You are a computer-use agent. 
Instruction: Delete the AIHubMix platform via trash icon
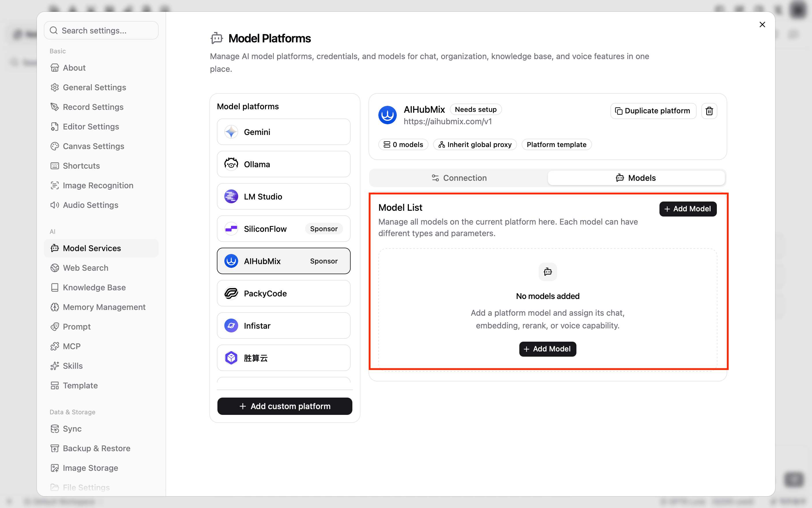pos(709,111)
